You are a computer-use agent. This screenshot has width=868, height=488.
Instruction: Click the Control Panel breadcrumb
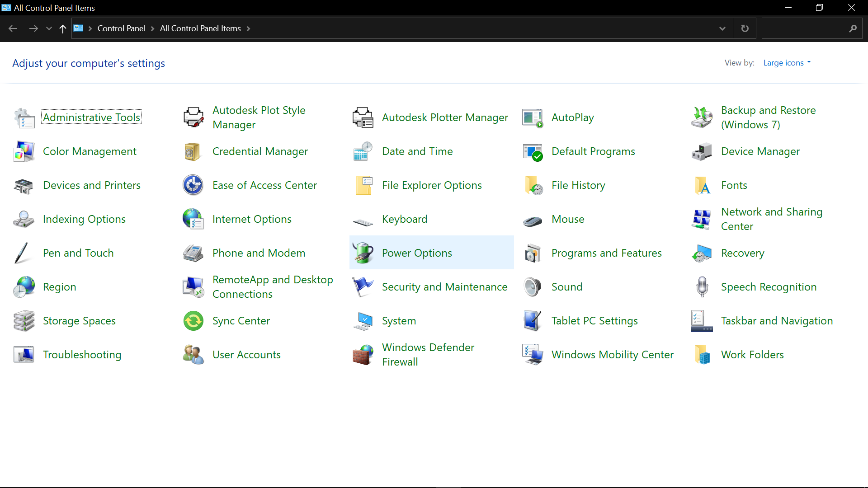pyautogui.click(x=121, y=28)
